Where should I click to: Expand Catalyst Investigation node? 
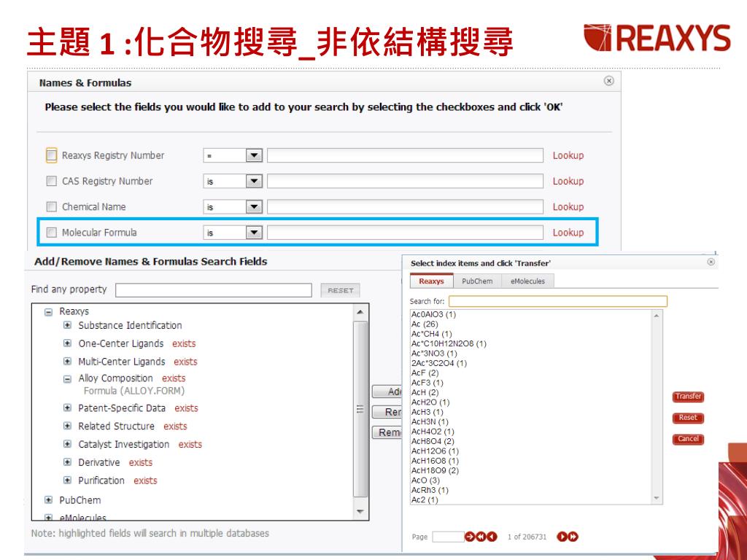[x=67, y=444]
